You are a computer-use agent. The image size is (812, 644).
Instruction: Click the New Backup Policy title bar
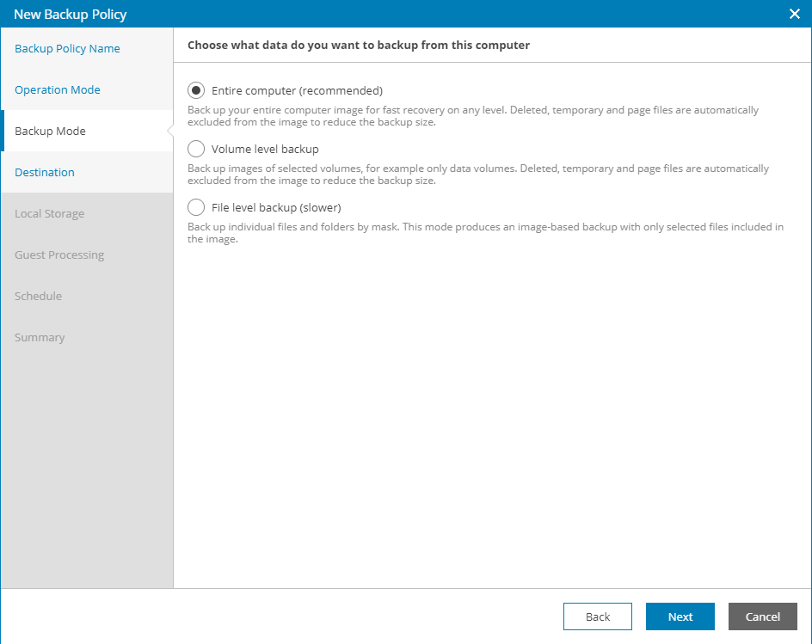coord(344,13)
